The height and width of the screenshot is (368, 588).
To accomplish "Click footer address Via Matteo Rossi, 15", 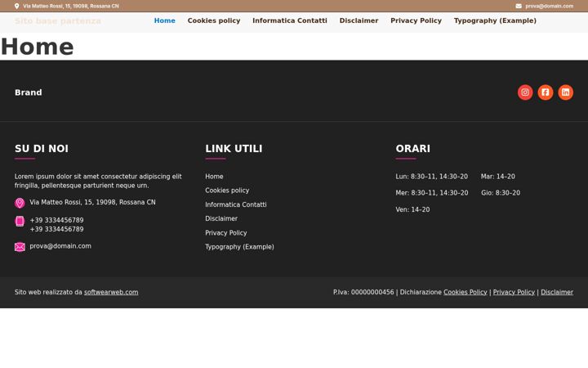I will pos(92,202).
